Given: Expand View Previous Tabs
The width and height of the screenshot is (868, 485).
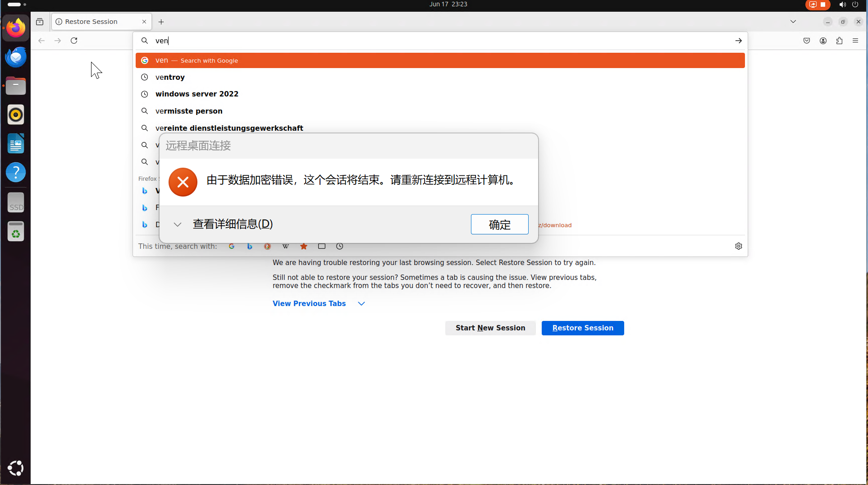Looking at the screenshot, I should click(318, 303).
